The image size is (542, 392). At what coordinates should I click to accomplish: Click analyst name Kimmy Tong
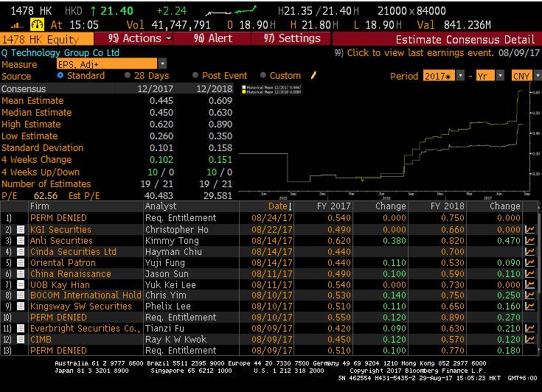coord(172,240)
